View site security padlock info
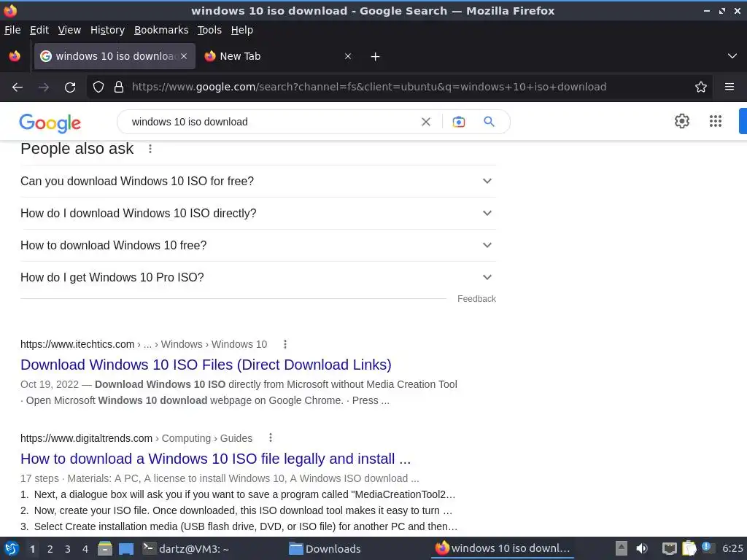The image size is (747, 560). point(119,87)
